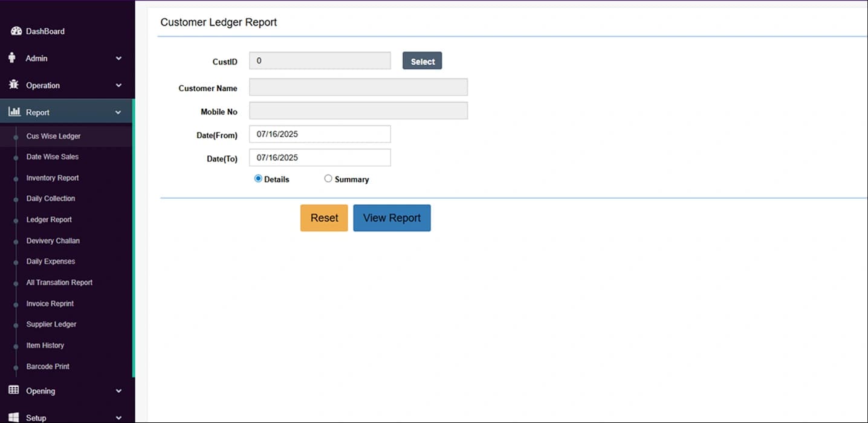
Task: Select the Summary radio button
Action: 328,179
